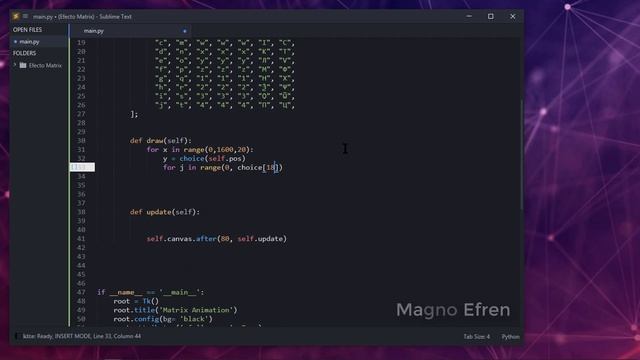This screenshot has width=640, height=360.
Task: Expand the Efecto Matrix folder arrow
Action: pos(15,65)
